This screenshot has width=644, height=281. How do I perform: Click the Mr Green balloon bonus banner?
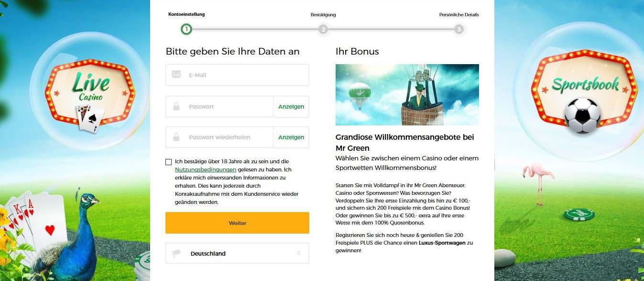pos(407,95)
